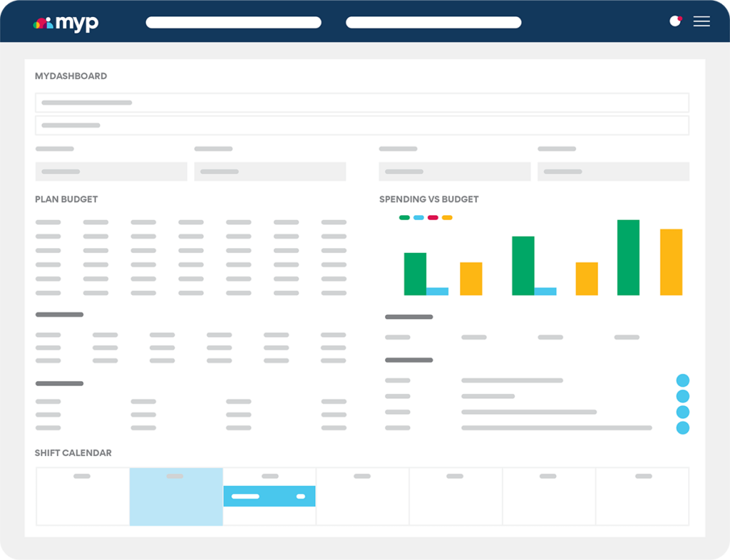
Task: Click the notification circle icon in the navbar
Action: 675,22
